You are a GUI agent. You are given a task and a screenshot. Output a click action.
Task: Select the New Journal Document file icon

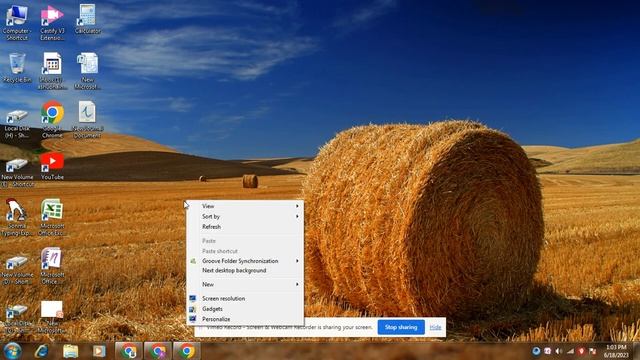tap(87, 120)
